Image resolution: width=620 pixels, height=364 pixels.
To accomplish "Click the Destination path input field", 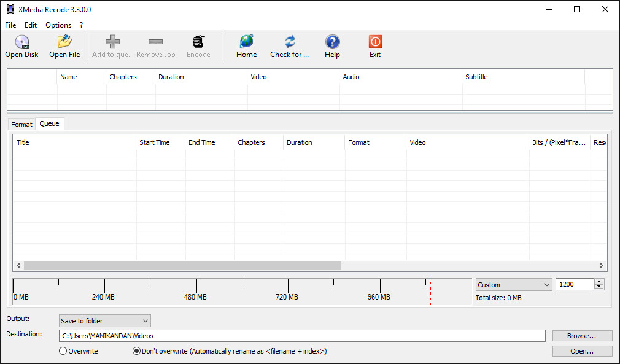I will (302, 336).
